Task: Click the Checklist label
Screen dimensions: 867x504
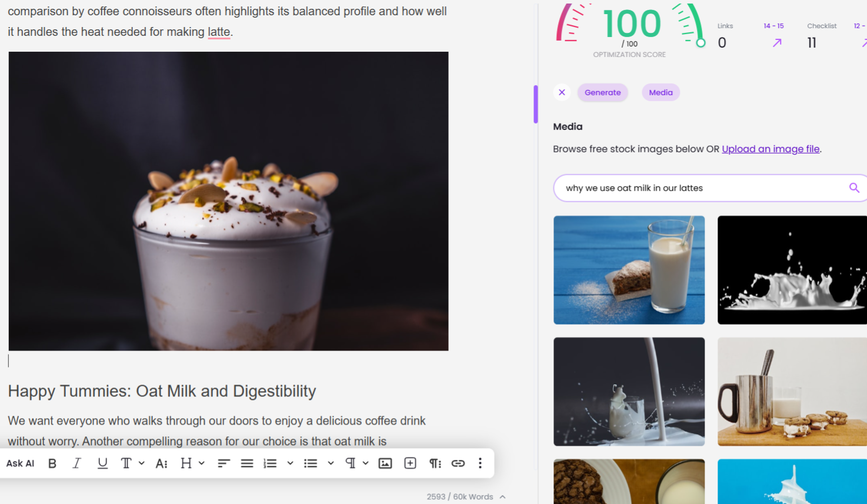Action: click(822, 26)
